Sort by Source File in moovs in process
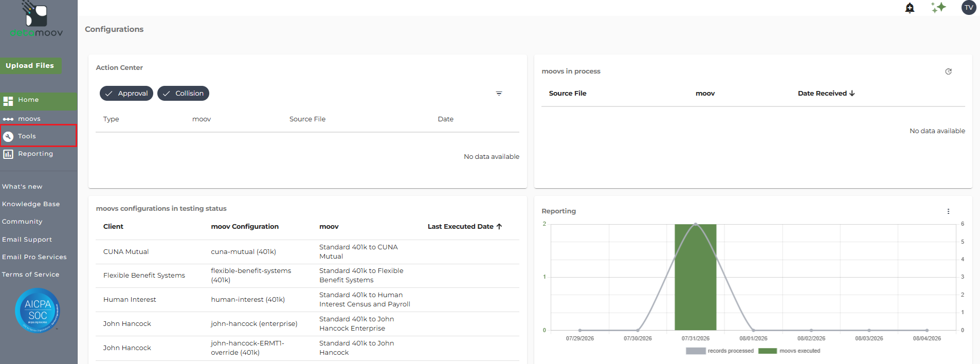Image resolution: width=980 pixels, height=364 pixels. click(568, 94)
